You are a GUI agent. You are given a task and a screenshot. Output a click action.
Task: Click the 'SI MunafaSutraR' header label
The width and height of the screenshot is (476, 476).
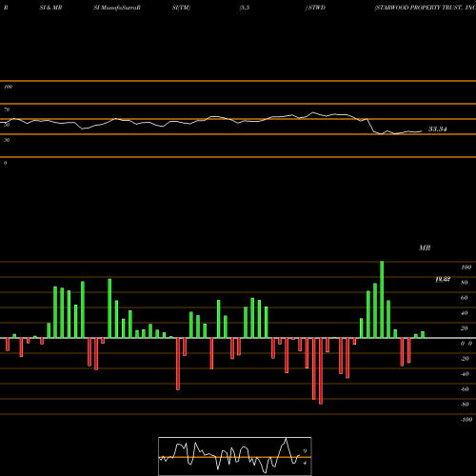117,8
